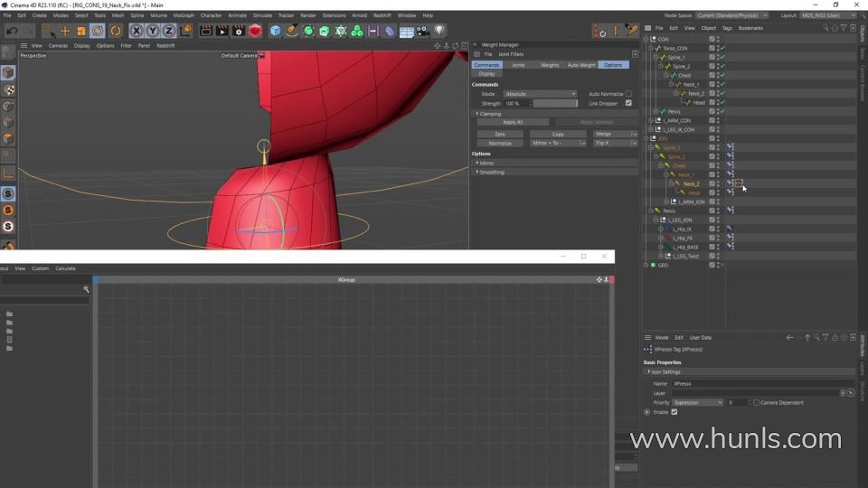Open the Spline Pen tool
868x488 pixels.
click(292, 31)
